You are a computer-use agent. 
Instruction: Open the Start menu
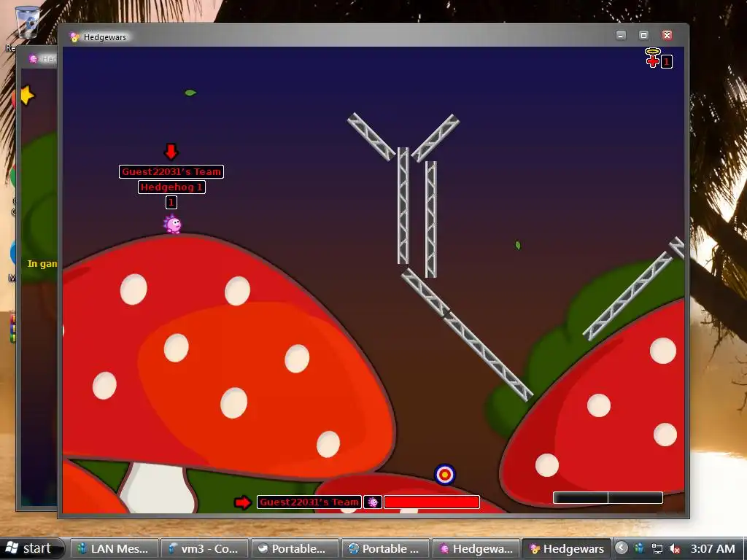click(x=31, y=548)
